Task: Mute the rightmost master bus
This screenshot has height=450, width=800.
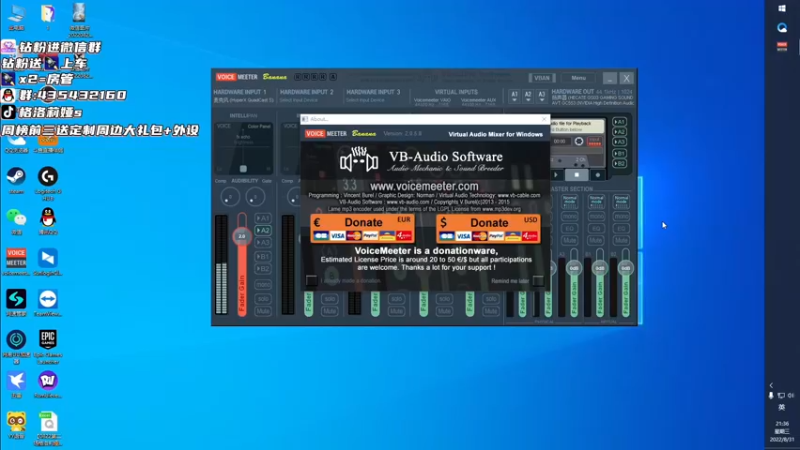Action: coord(621,240)
